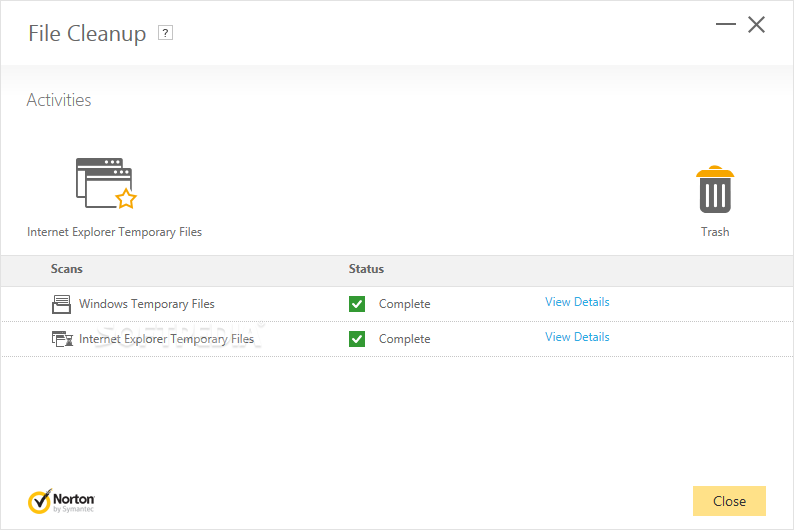Click the Complete status of Windows Temporary Files
The image size is (794, 530).
click(x=405, y=304)
